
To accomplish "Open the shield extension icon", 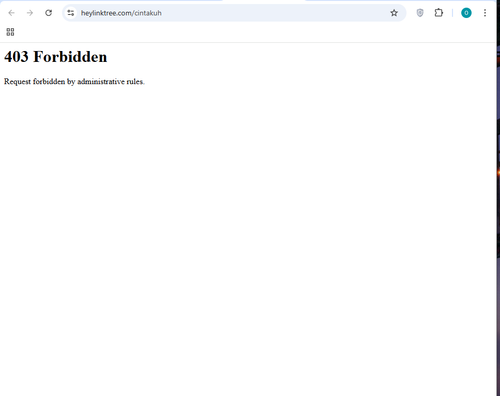I will (x=420, y=13).
